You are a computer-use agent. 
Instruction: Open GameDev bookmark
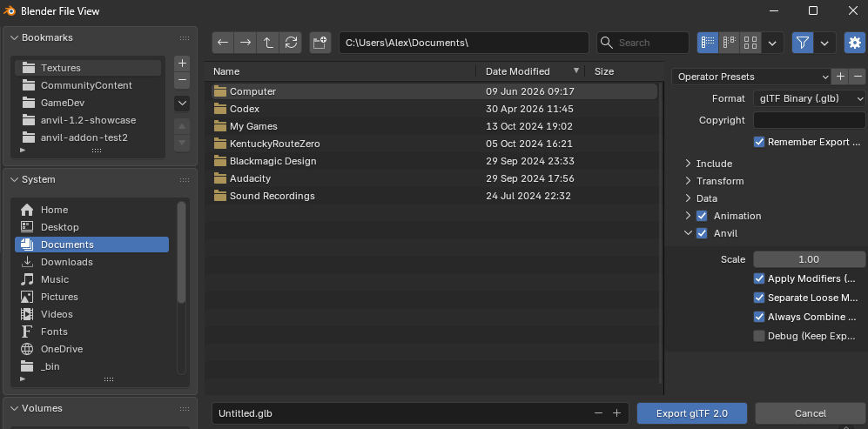coord(88,103)
